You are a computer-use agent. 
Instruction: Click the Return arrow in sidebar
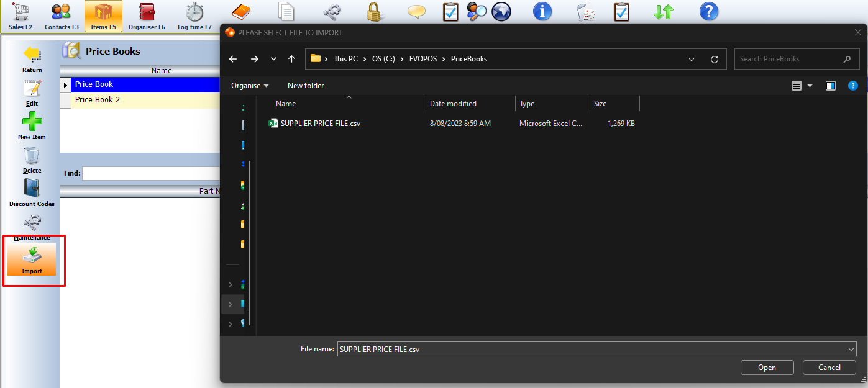[32, 60]
